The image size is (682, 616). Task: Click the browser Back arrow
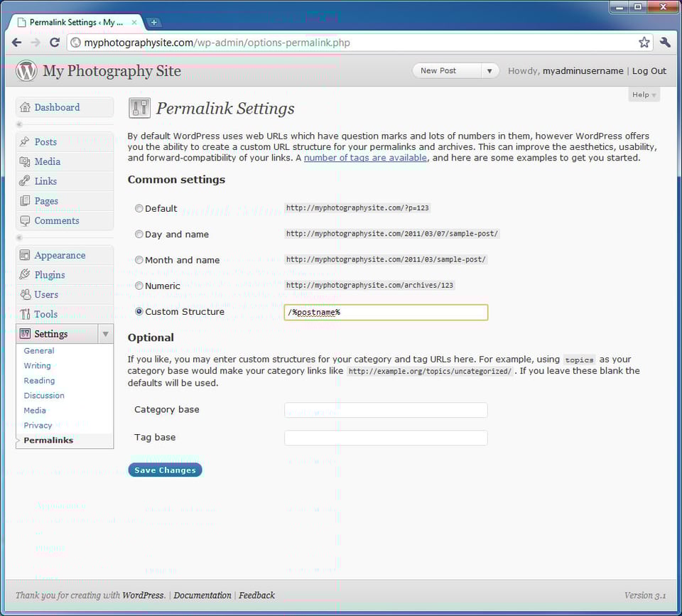click(16, 42)
